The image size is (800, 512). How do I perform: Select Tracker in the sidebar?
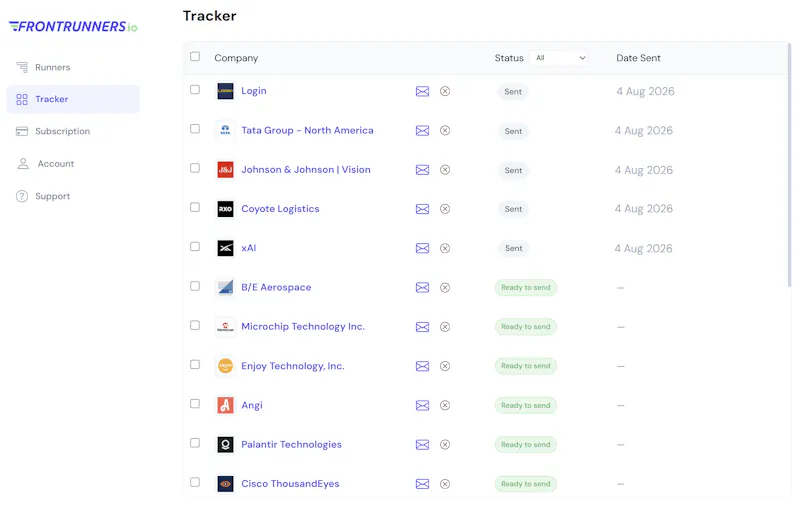(x=73, y=99)
